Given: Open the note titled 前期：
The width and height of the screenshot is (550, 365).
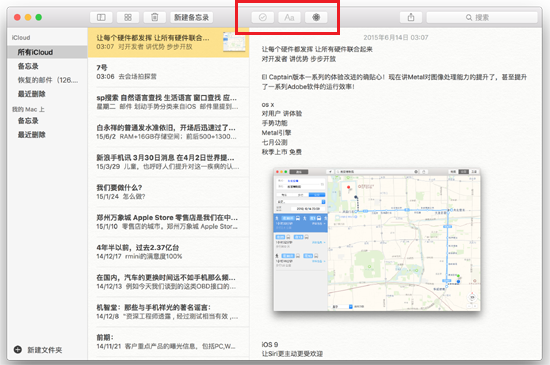Looking at the screenshot, I should tap(168, 342).
